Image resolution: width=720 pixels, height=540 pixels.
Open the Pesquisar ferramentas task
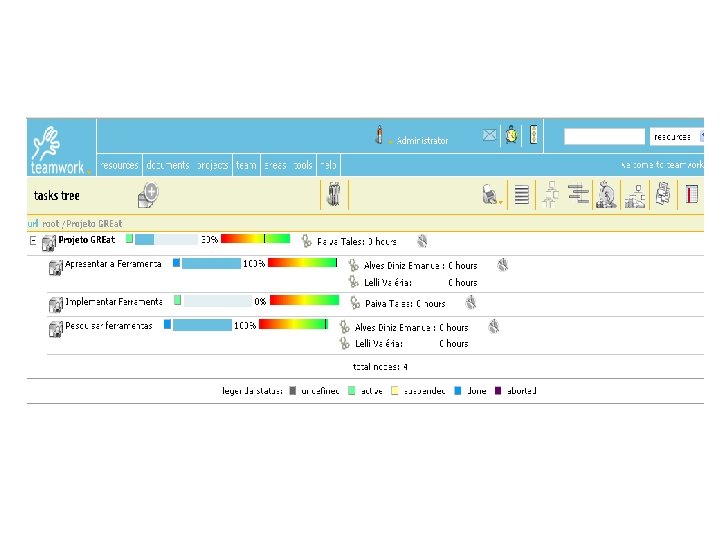[108, 326]
